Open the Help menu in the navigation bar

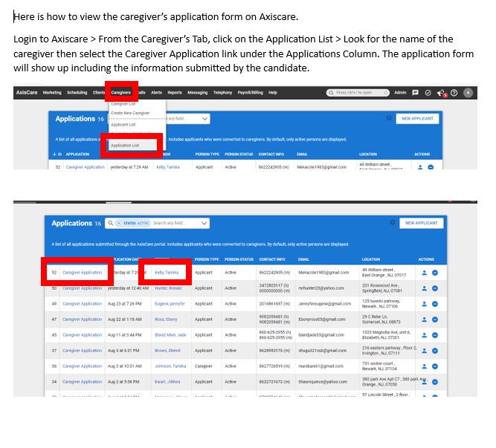(x=273, y=93)
